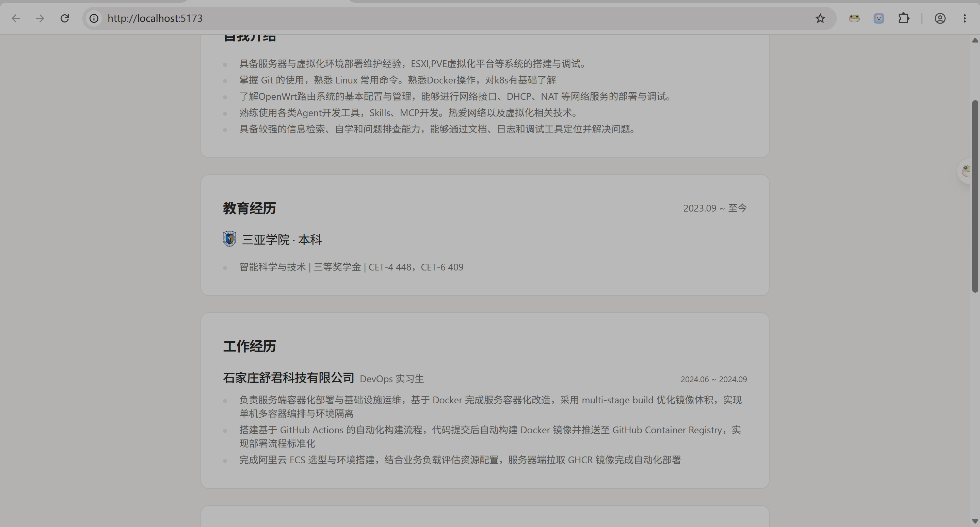Click the 三亚学院 · 本科 school name
The height and width of the screenshot is (527, 980).
coord(282,239)
